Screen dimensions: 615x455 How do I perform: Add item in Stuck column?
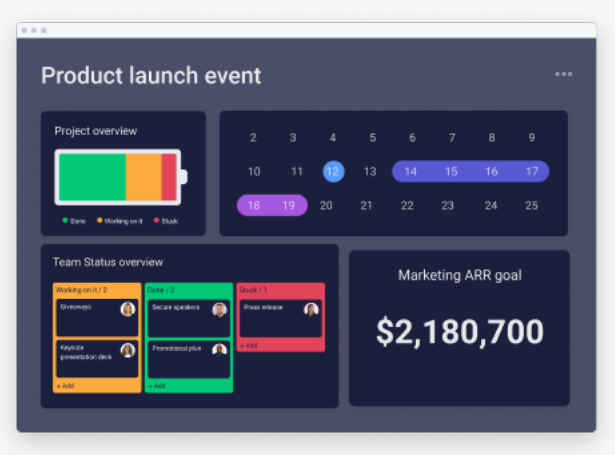(249, 346)
